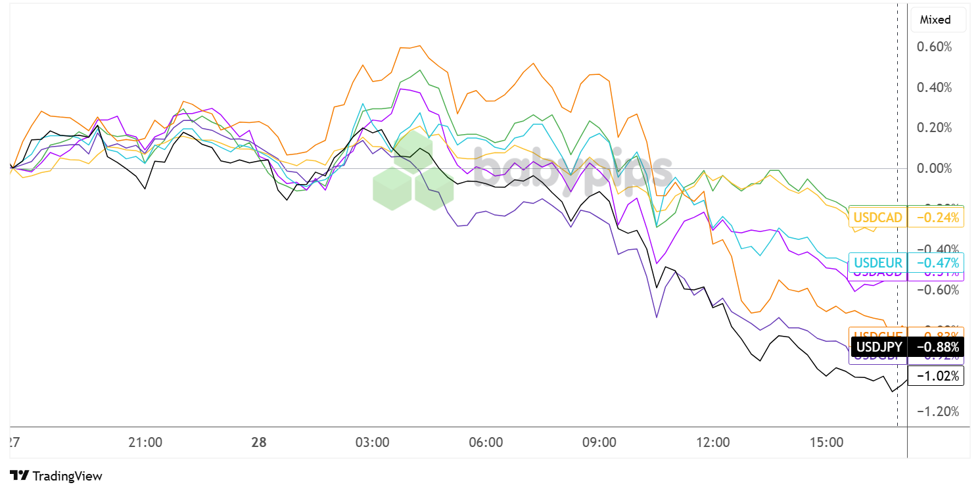The image size is (980, 493).
Task: Select the black USDJPY series label
Action: 877,346
